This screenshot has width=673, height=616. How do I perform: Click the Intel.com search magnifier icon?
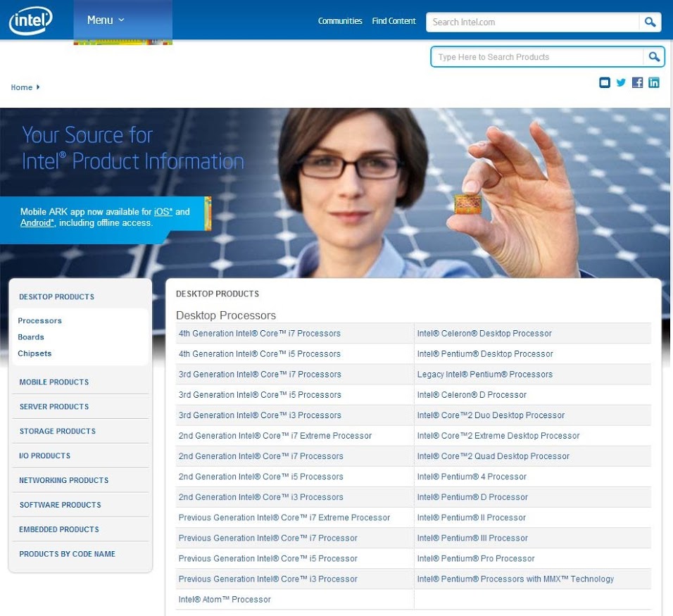[x=650, y=22]
